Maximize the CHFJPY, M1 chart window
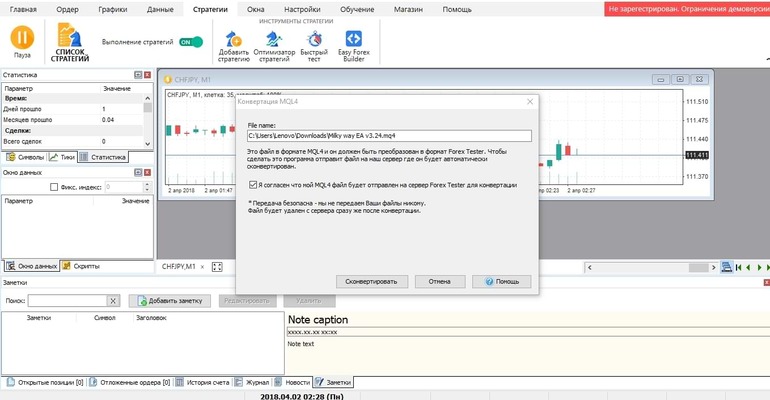 680,79
